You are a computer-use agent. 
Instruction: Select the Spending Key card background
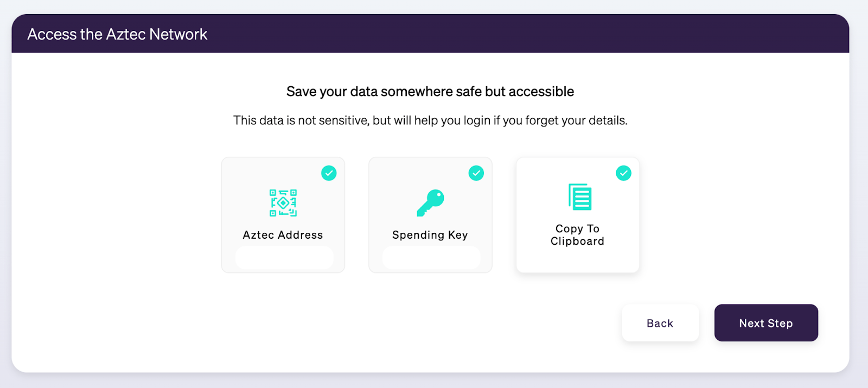coord(430,215)
